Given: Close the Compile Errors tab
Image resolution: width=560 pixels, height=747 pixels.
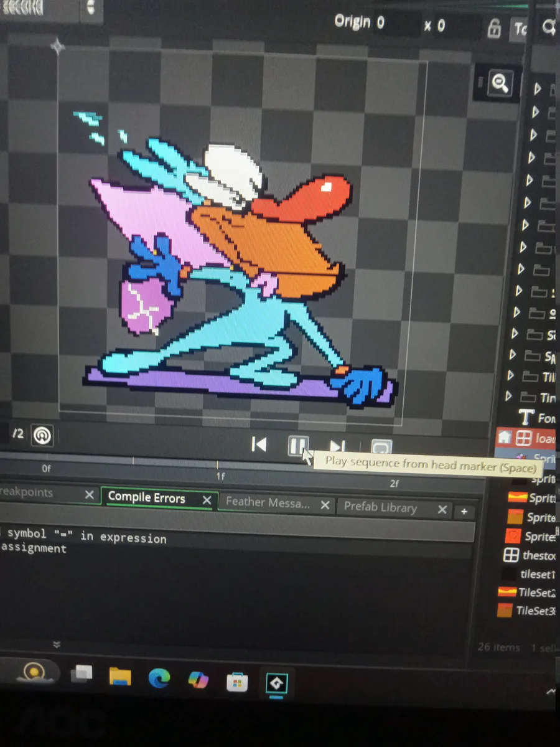Looking at the screenshot, I should point(207,500).
